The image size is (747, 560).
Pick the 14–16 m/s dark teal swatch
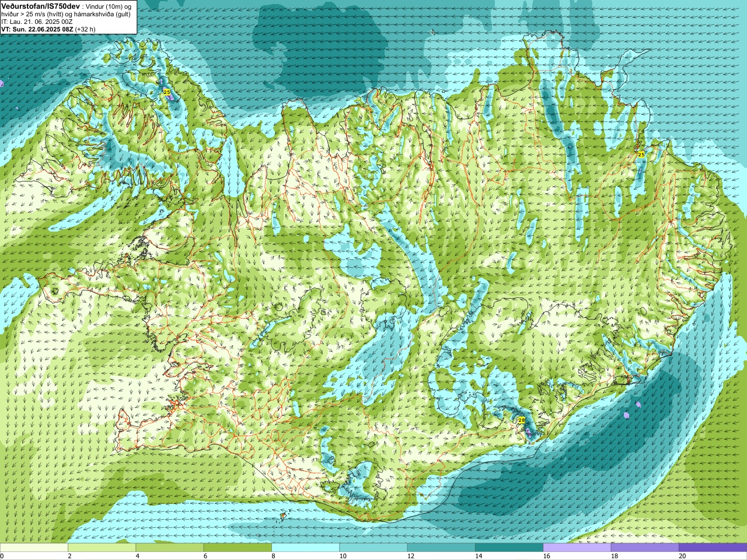(509, 548)
